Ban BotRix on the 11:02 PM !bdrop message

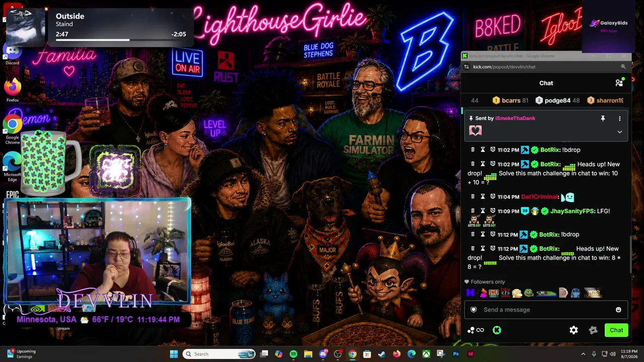[493, 150]
